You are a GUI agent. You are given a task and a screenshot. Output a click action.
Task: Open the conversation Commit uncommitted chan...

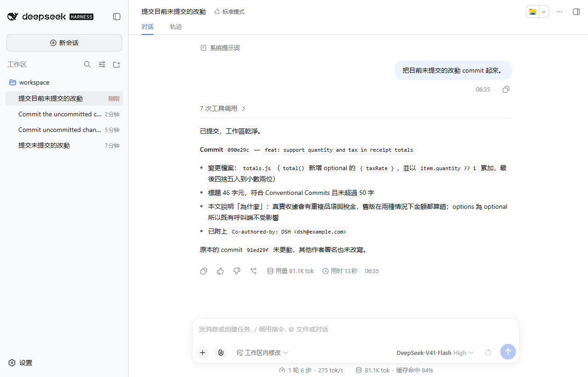pos(64,130)
